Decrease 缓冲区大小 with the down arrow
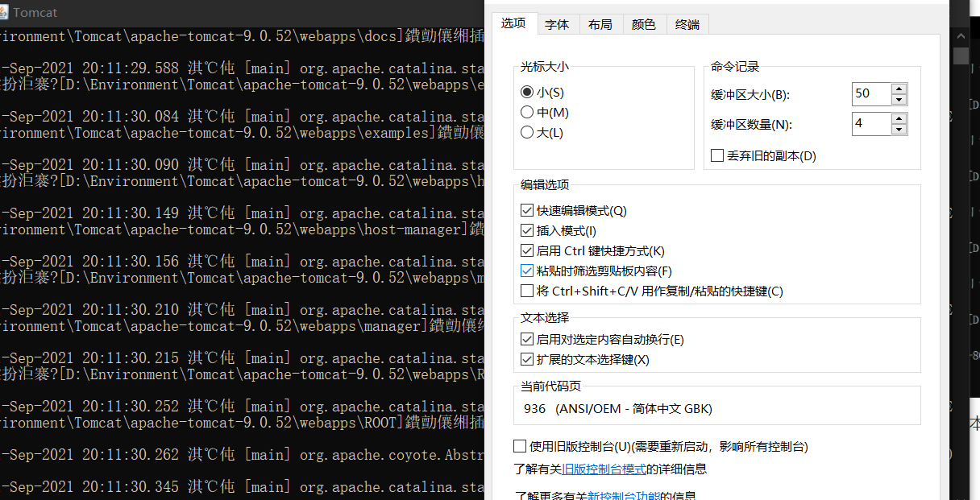 [899, 99]
